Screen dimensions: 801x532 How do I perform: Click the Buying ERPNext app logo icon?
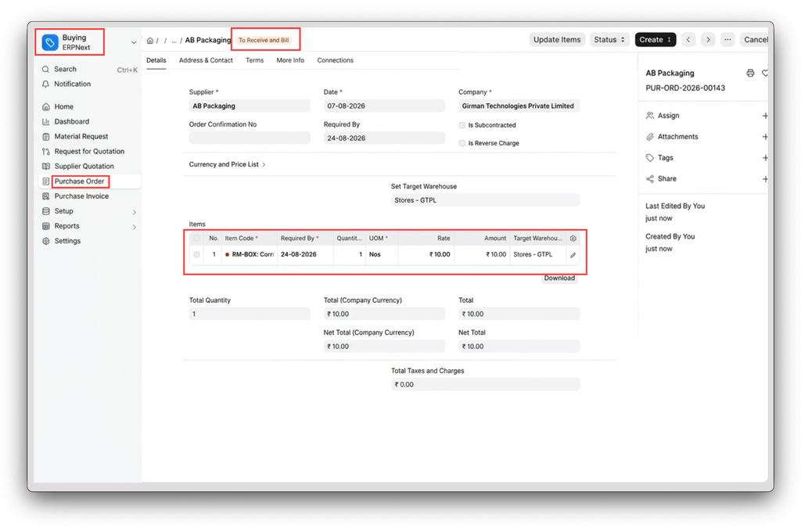coord(50,42)
